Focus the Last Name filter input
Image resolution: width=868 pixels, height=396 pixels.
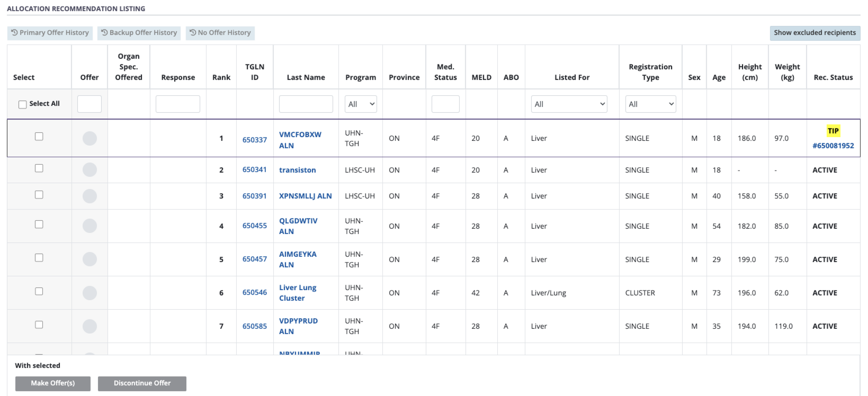tap(306, 104)
